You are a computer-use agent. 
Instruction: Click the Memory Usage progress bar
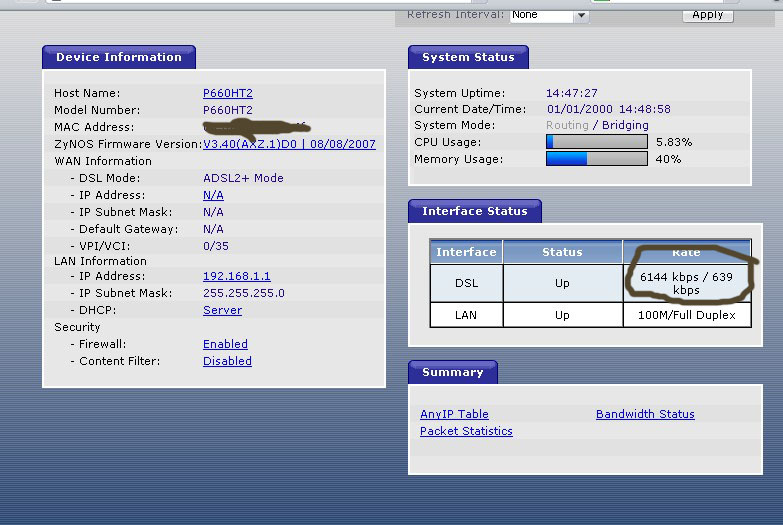click(x=596, y=159)
